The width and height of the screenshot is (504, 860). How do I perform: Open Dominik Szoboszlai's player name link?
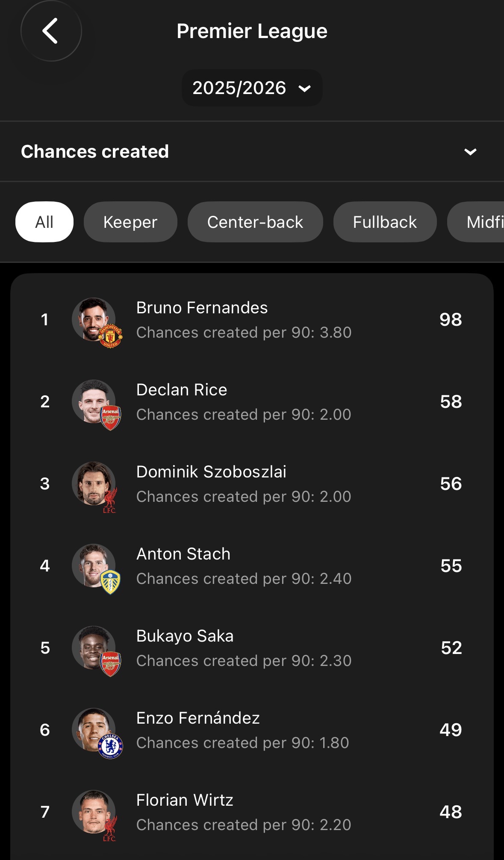[x=211, y=472]
